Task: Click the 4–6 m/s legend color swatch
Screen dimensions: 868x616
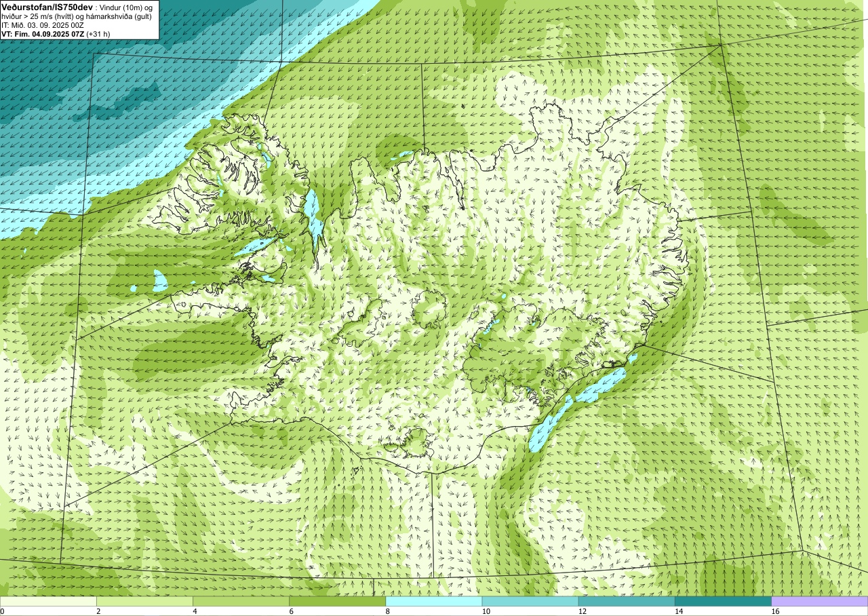Action: (x=241, y=601)
